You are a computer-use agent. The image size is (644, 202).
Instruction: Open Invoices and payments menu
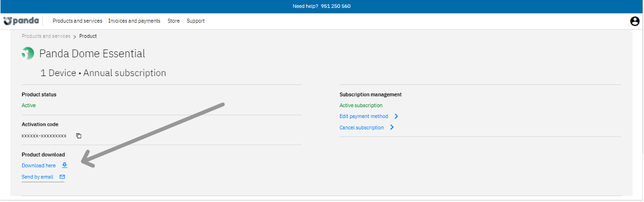[134, 21]
